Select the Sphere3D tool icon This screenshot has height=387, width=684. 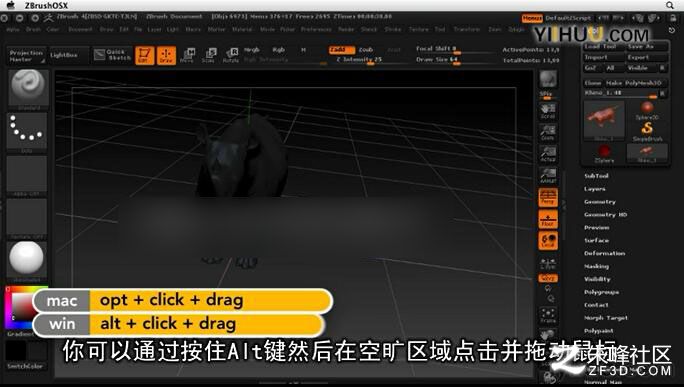pyautogui.click(x=647, y=110)
